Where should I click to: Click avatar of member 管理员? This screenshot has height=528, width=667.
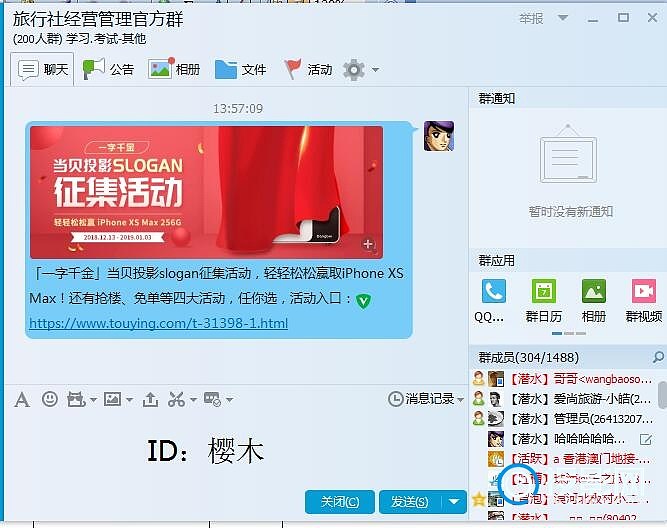pyautogui.click(x=496, y=419)
